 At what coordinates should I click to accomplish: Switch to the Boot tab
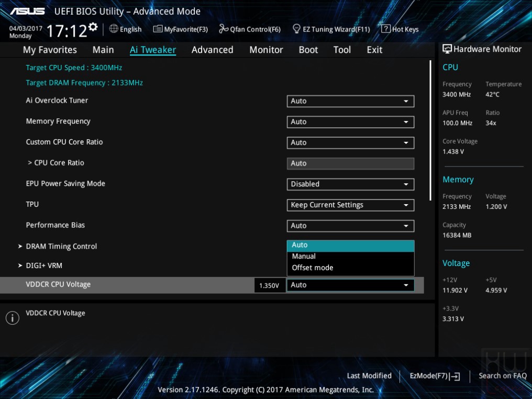tap(308, 50)
